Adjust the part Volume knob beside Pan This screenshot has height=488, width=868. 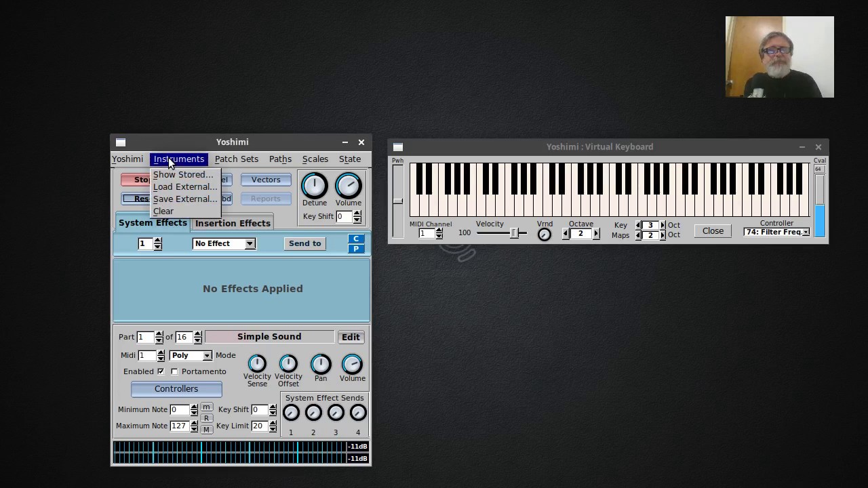[x=352, y=364]
